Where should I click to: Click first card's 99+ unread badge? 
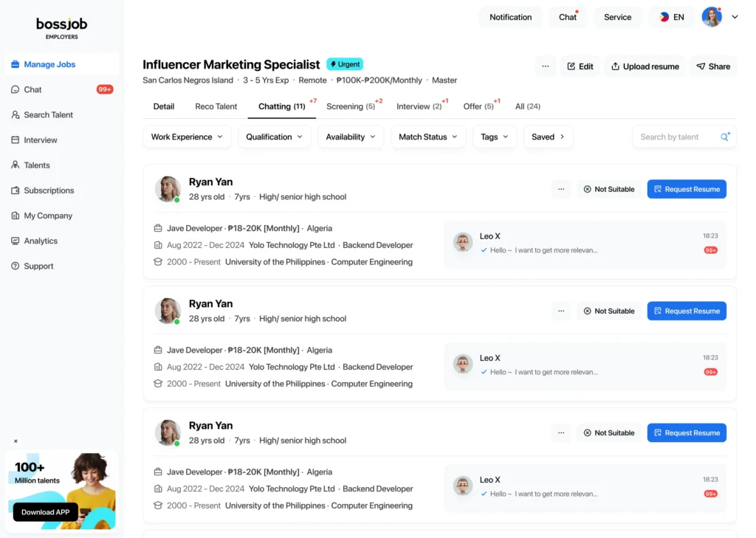pyautogui.click(x=710, y=250)
